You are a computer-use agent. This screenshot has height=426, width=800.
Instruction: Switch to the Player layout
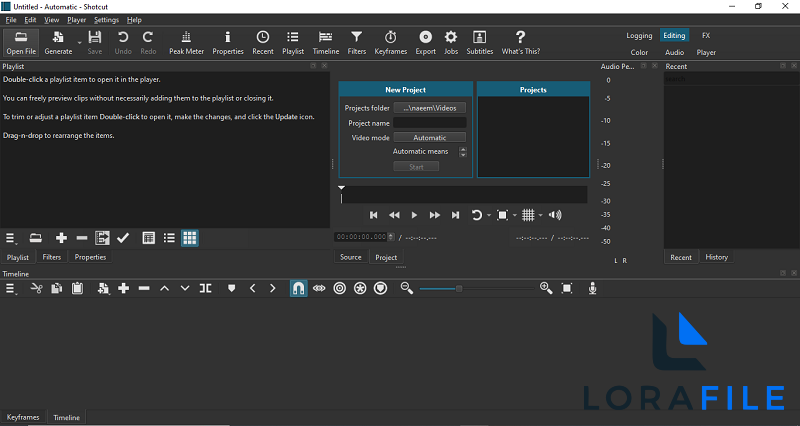point(706,52)
